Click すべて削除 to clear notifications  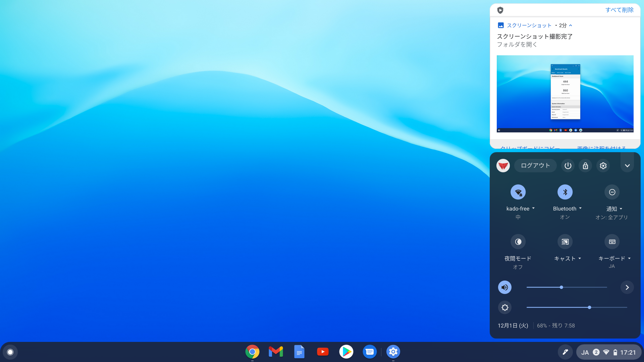(619, 10)
